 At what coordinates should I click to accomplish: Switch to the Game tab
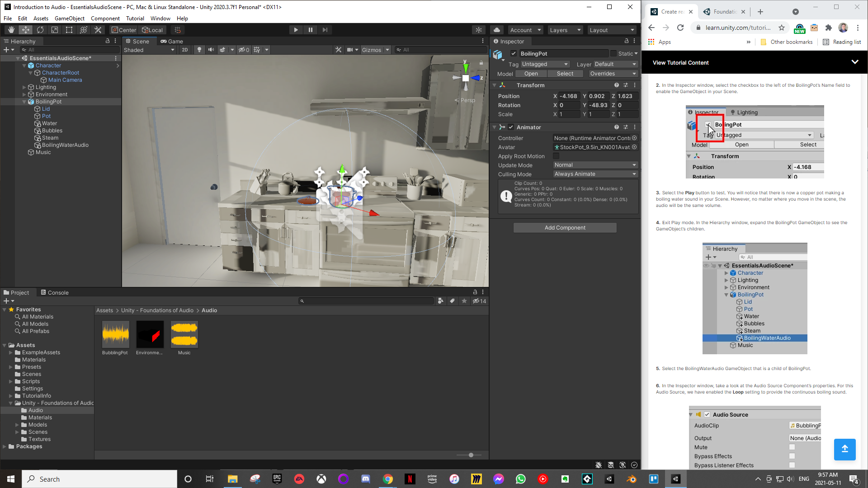tap(172, 41)
